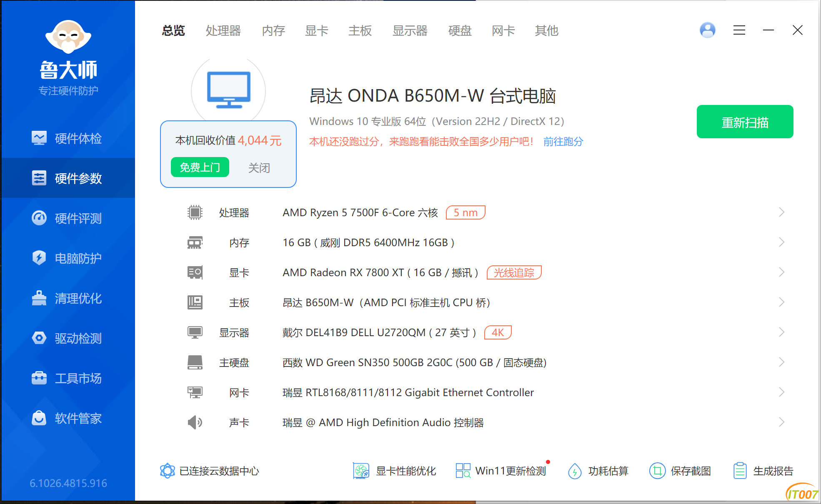Open Win11更新检测 icon
This screenshot has height=504, width=821.
click(463, 471)
